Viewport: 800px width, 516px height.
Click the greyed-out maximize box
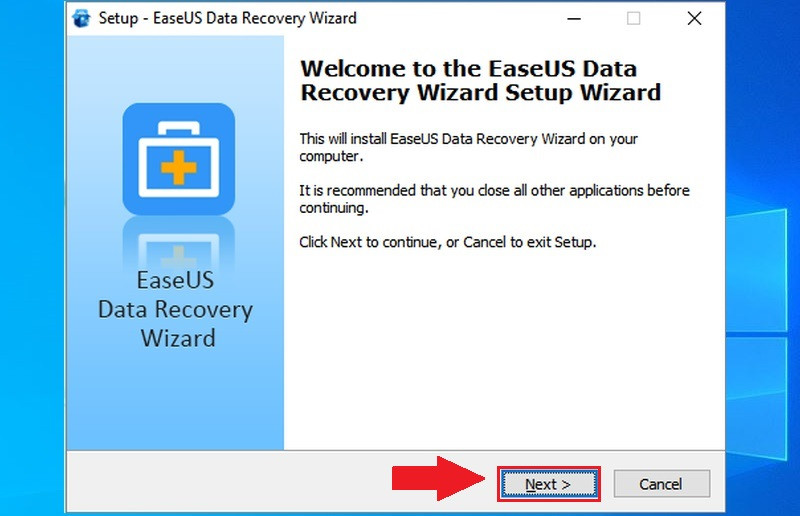[x=634, y=18]
